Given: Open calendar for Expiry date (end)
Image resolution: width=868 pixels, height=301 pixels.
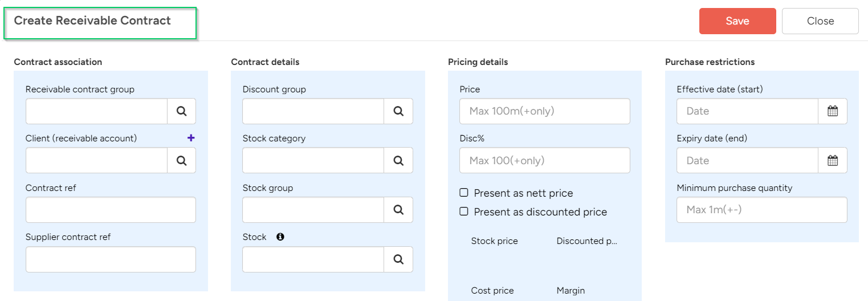Looking at the screenshot, I should 833,161.
